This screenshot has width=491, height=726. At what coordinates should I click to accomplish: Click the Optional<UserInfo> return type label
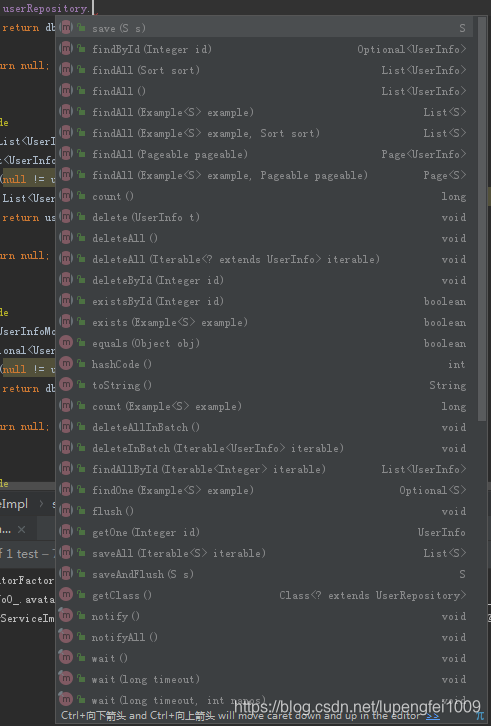click(x=411, y=49)
